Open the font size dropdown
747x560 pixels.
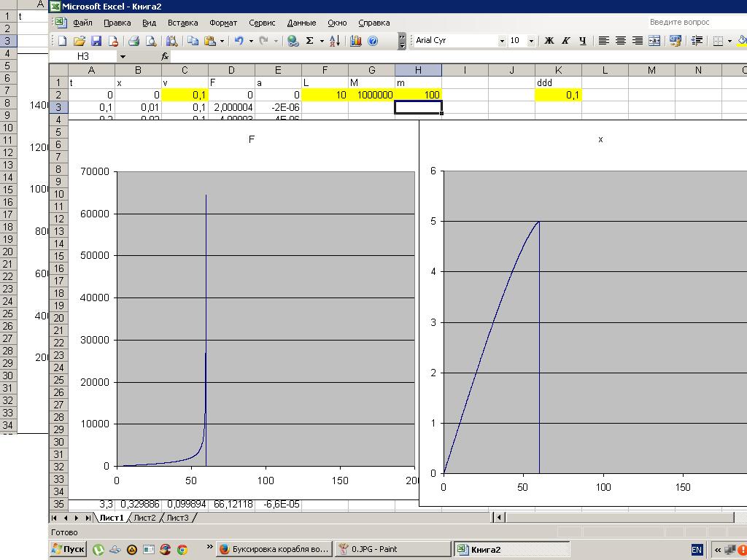[531, 41]
